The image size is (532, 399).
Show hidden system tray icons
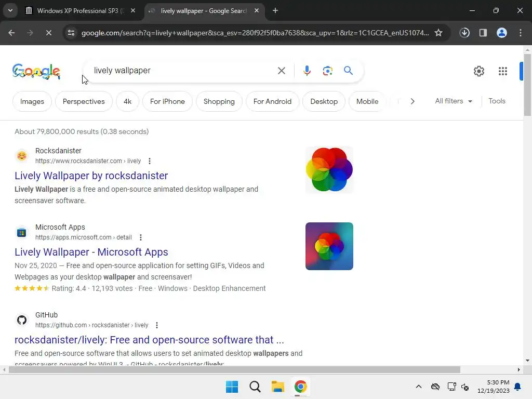point(419,387)
